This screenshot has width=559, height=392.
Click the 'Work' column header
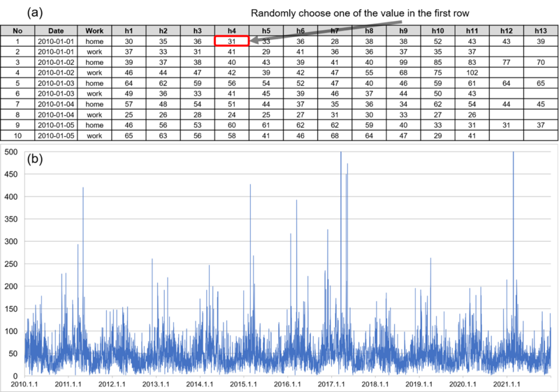pos(94,31)
